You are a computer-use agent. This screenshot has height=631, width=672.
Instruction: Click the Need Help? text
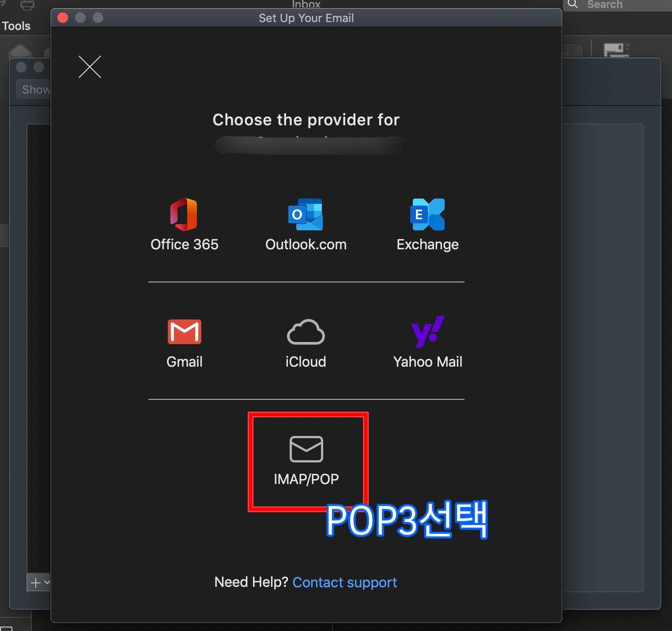[x=251, y=582]
